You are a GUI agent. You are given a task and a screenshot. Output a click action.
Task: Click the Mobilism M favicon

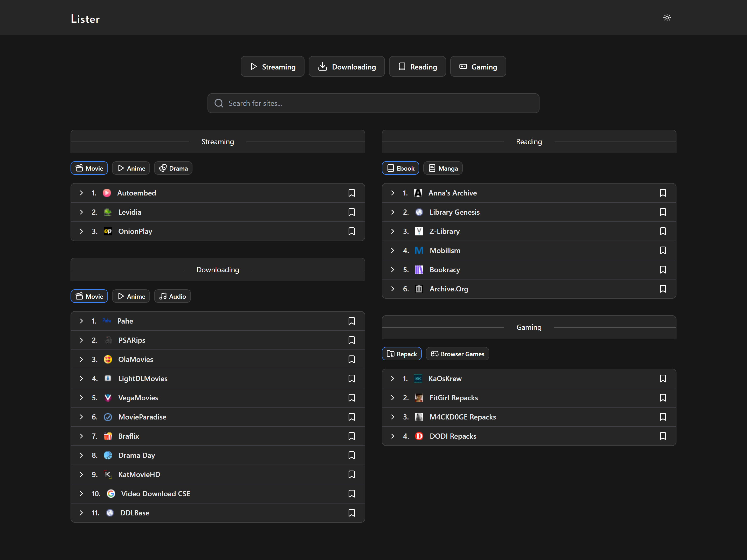(x=419, y=250)
